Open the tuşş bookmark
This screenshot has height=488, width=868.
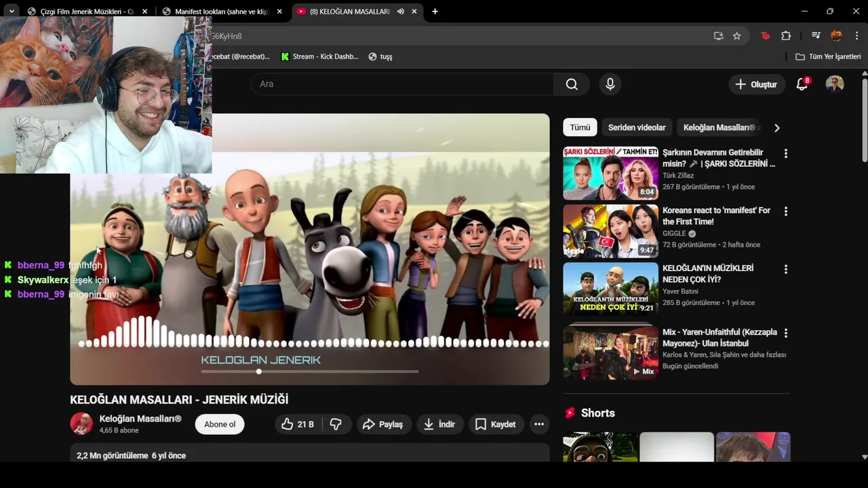(x=380, y=57)
